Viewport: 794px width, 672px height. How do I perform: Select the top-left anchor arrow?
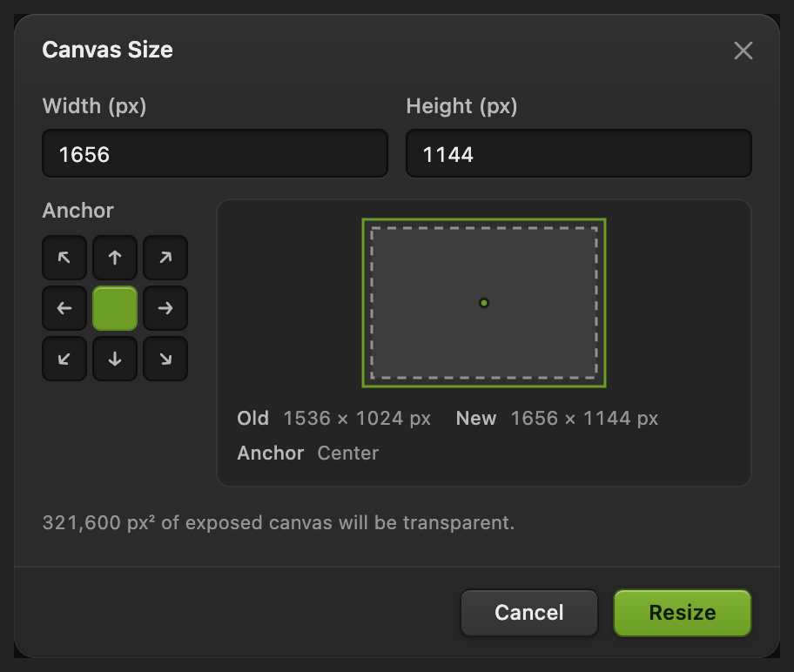64,258
